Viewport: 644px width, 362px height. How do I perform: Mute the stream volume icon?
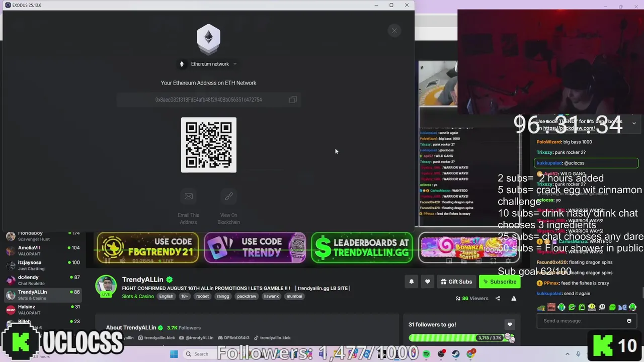point(122,260)
